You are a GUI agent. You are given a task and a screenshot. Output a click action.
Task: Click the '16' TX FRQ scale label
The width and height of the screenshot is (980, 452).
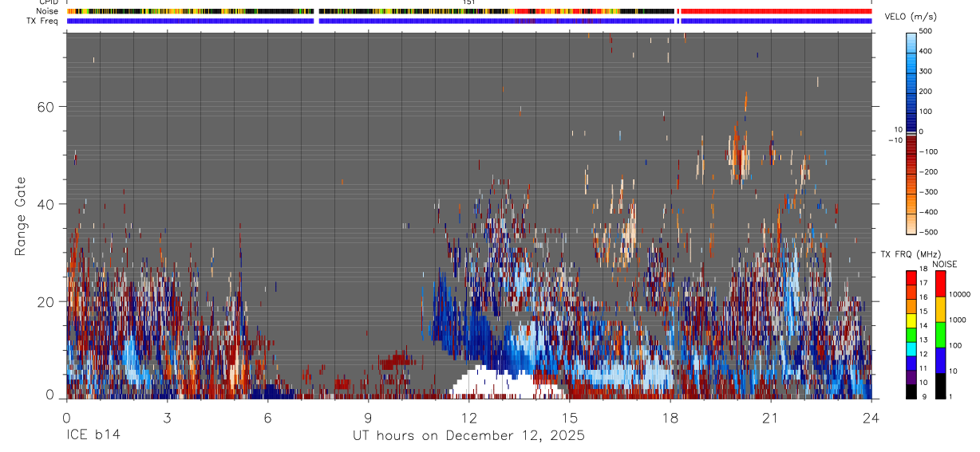[x=923, y=297]
